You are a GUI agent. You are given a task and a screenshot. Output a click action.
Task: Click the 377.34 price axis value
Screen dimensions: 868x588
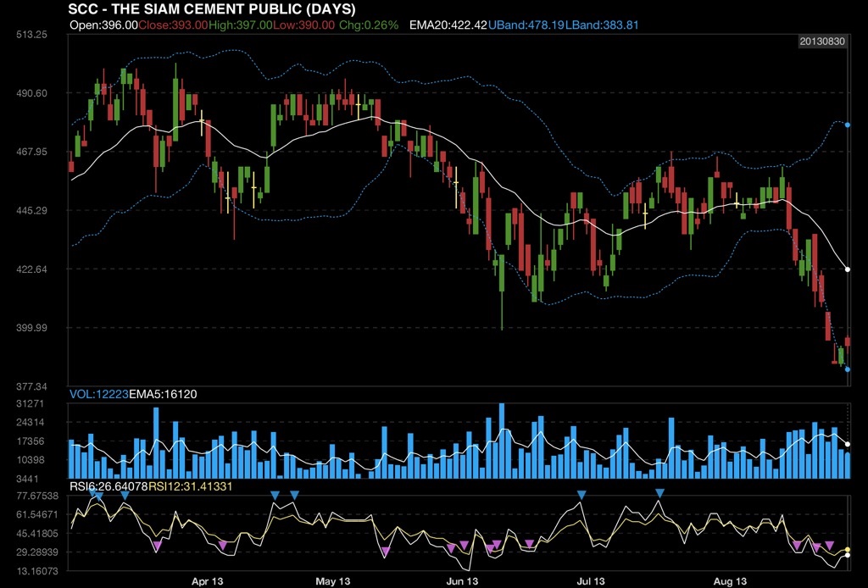coord(31,386)
